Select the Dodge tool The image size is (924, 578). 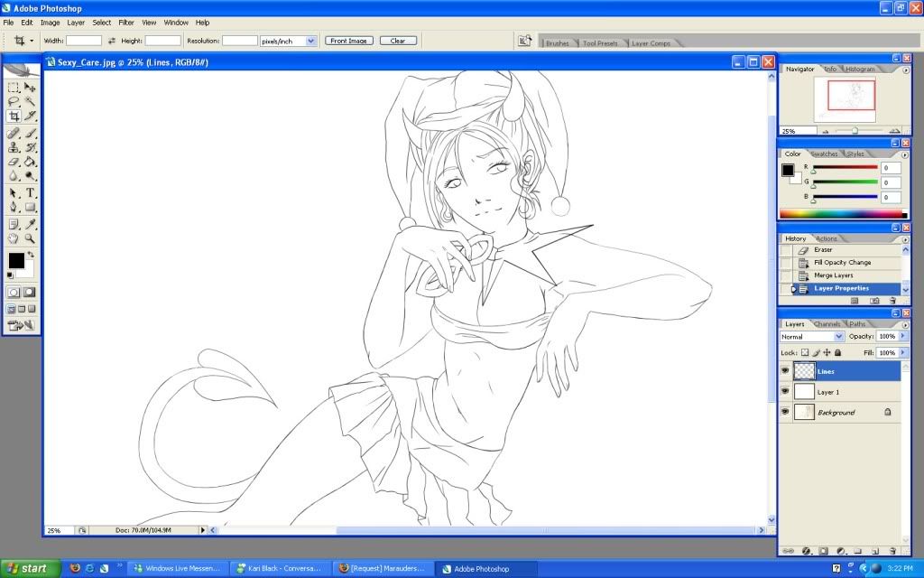pyautogui.click(x=30, y=176)
